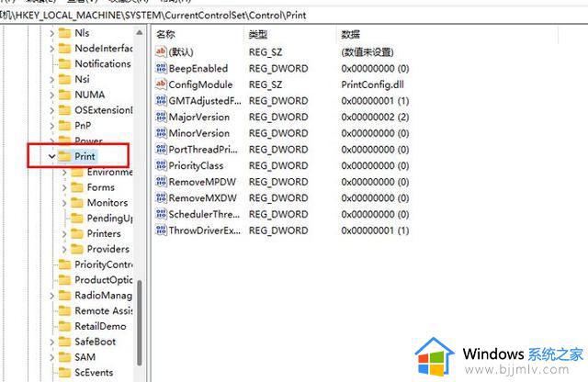This screenshot has width=588, height=382.
Task: Collapse the Print key
Action: click(51, 156)
